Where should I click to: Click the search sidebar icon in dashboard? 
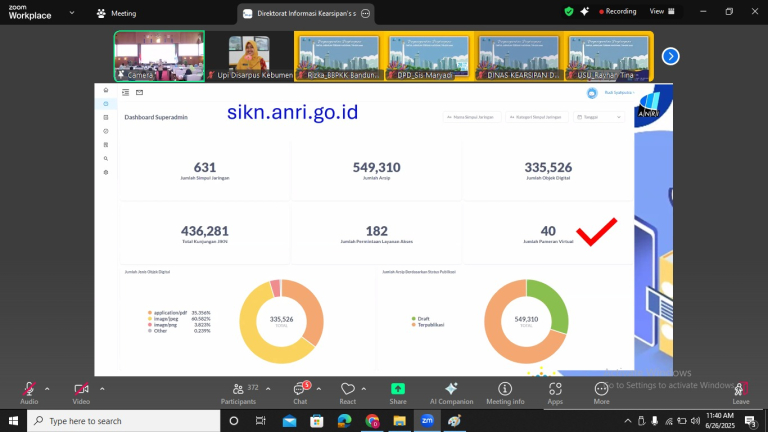(106, 159)
